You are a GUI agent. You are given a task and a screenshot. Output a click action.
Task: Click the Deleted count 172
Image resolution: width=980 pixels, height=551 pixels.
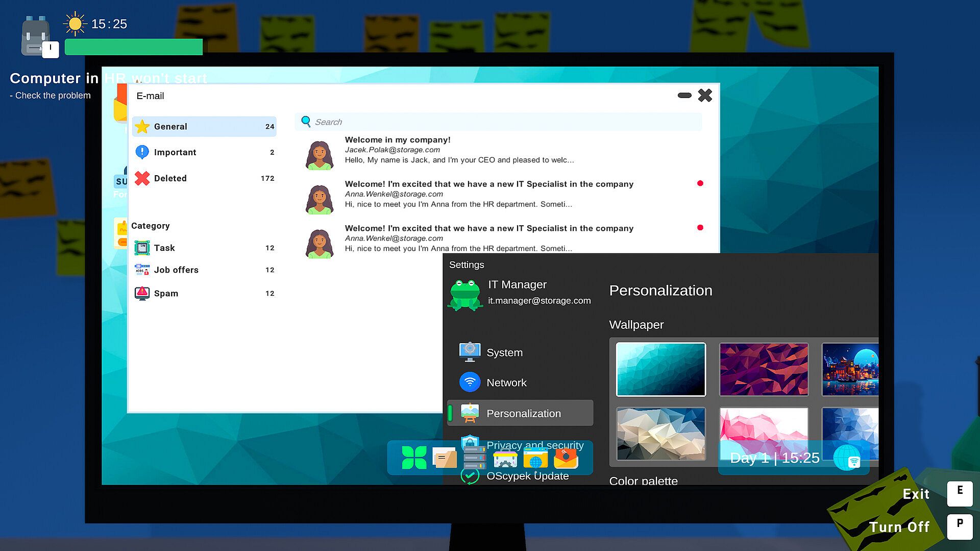coord(267,178)
